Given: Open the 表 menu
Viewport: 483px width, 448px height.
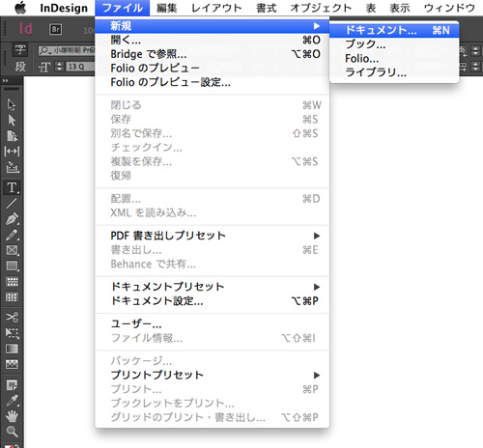Looking at the screenshot, I should click(x=371, y=8).
